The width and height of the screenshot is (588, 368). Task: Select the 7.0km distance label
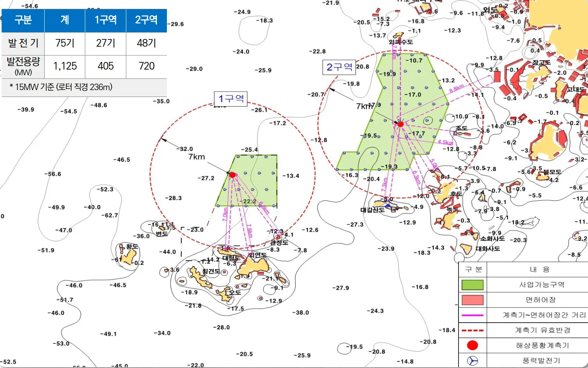[x=225, y=214]
